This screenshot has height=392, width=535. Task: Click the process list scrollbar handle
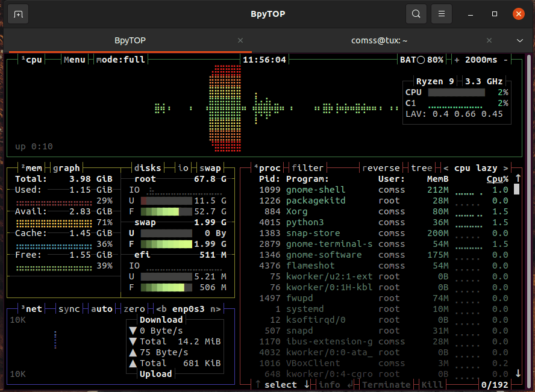click(x=517, y=190)
